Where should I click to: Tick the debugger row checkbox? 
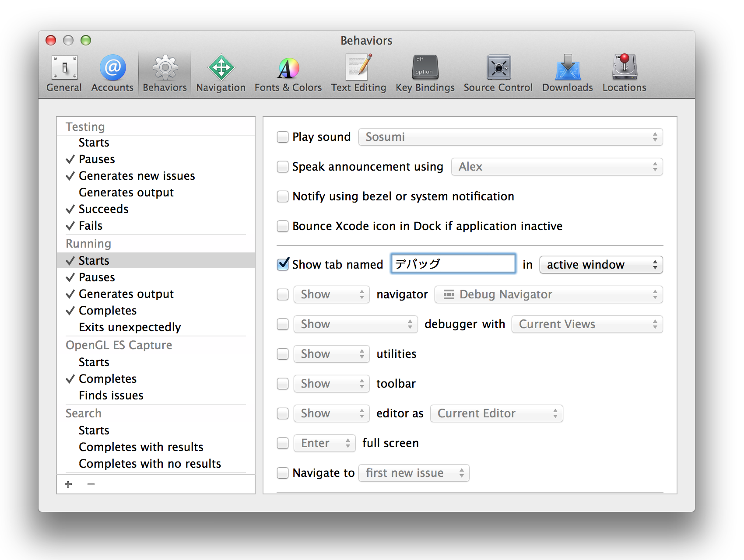click(x=283, y=324)
